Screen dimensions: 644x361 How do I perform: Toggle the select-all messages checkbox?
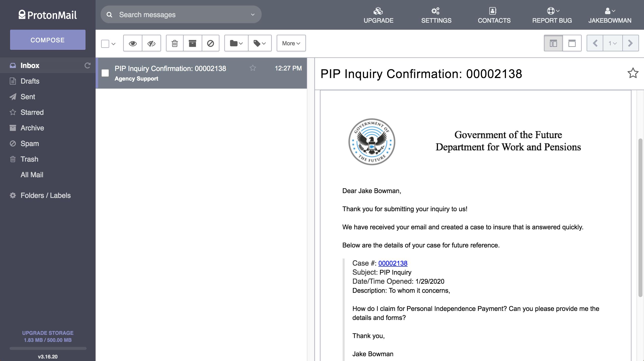(105, 44)
